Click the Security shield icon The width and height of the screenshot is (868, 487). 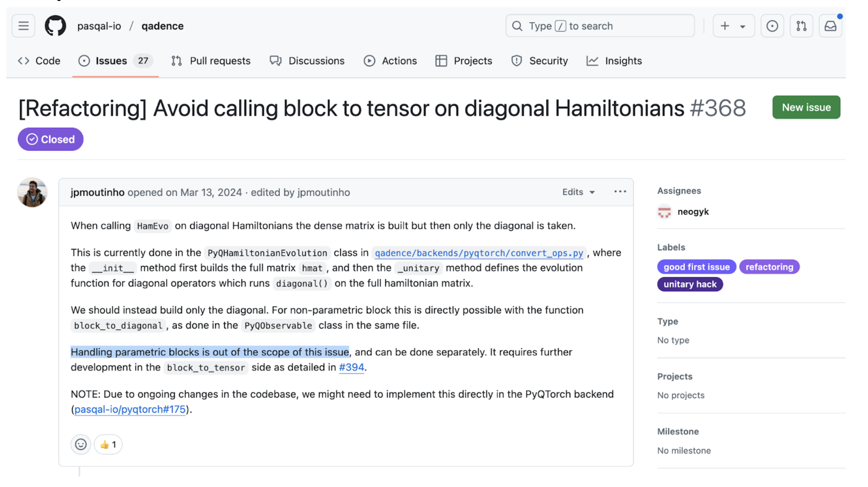pos(516,61)
